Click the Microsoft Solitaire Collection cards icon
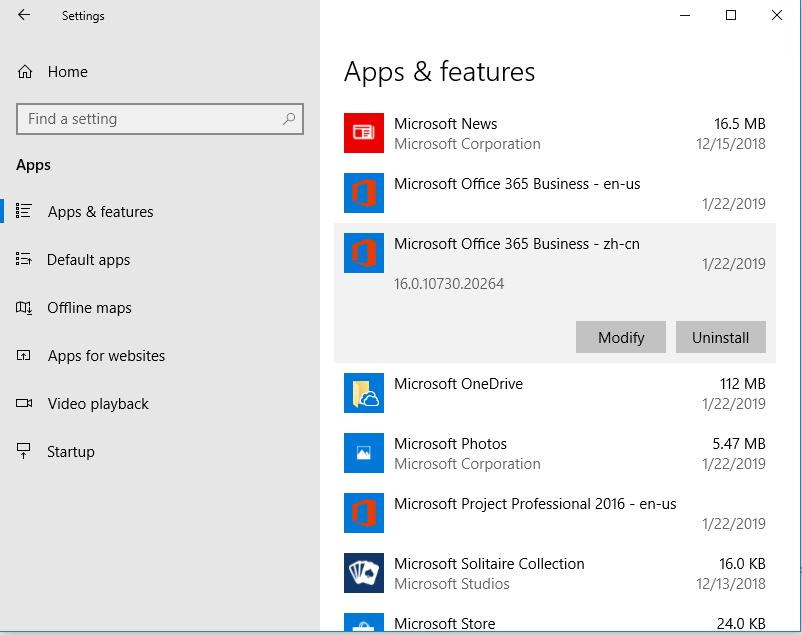The height and width of the screenshot is (635, 802). tap(364, 573)
